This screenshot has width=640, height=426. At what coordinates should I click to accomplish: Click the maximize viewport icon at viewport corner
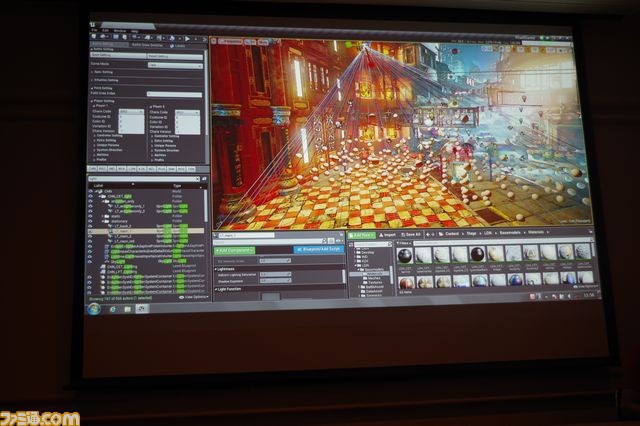point(569,51)
